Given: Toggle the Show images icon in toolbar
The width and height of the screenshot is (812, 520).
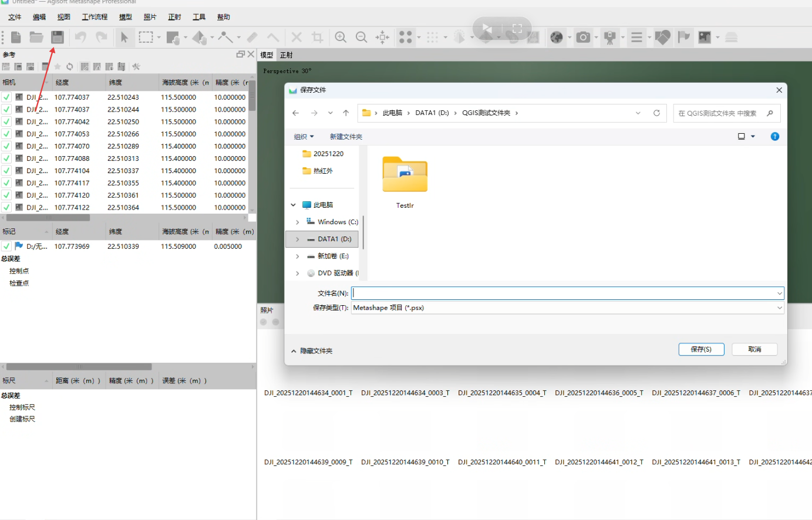Looking at the screenshot, I should pyautogui.click(x=705, y=38).
